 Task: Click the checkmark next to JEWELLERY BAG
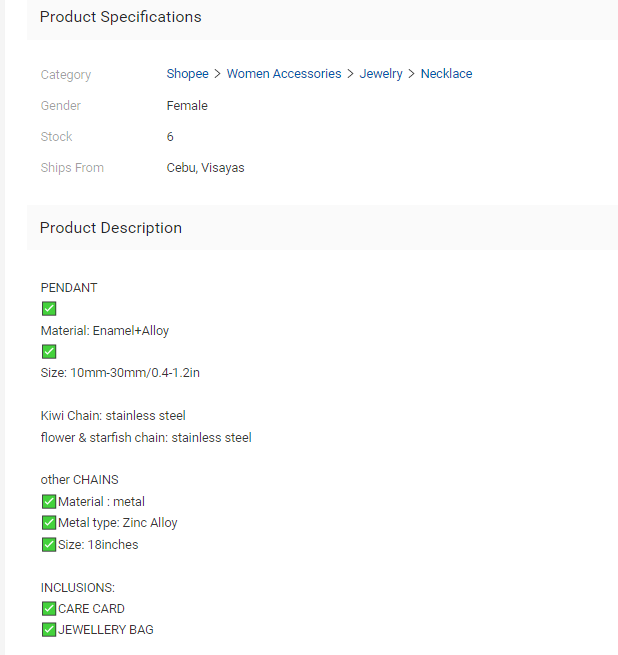pyautogui.click(x=49, y=630)
